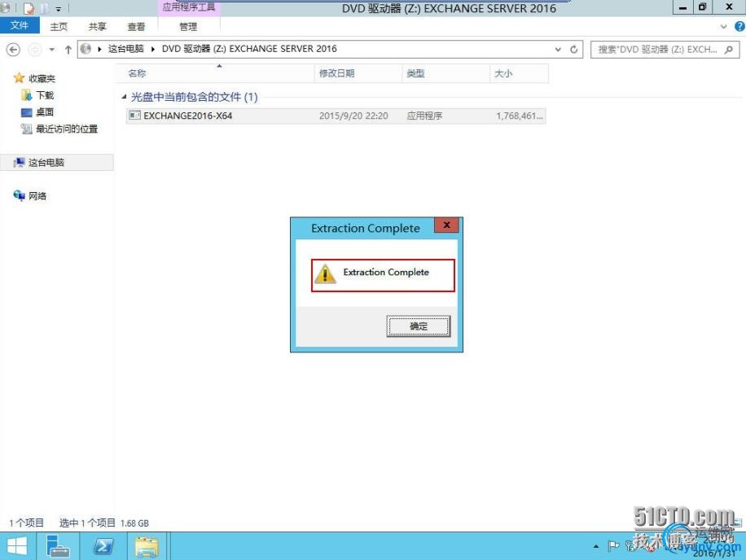The image size is (746, 560).
Task: Go up one folder level
Action: pos(68,50)
